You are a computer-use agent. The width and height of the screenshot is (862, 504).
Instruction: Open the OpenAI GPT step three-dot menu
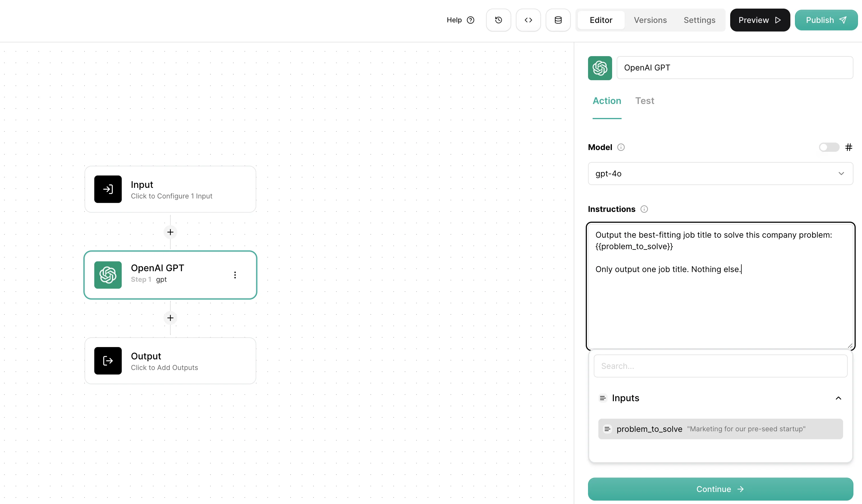click(235, 275)
